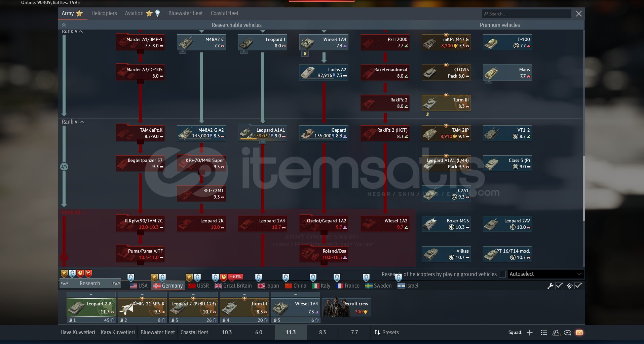Select the Luchs A2 vehicle card
The height and width of the screenshot is (344, 644).
[x=324, y=73]
